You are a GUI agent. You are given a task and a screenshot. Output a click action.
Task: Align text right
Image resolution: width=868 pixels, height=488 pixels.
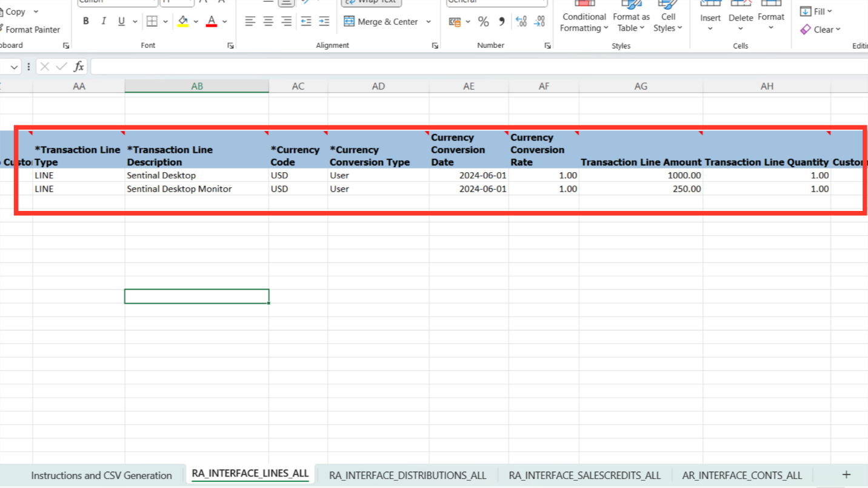pyautogui.click(x=287, y=21)
